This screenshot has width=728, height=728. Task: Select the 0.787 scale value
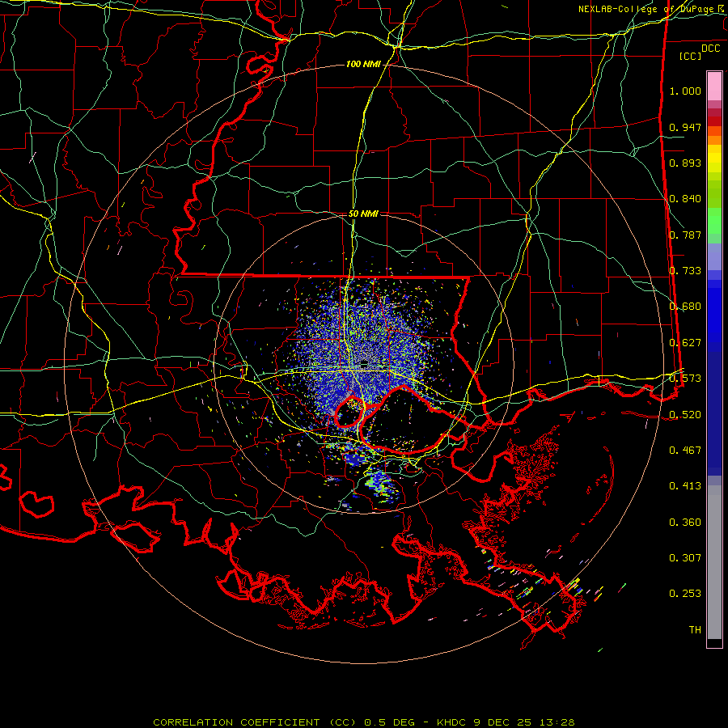coord(685,235)
